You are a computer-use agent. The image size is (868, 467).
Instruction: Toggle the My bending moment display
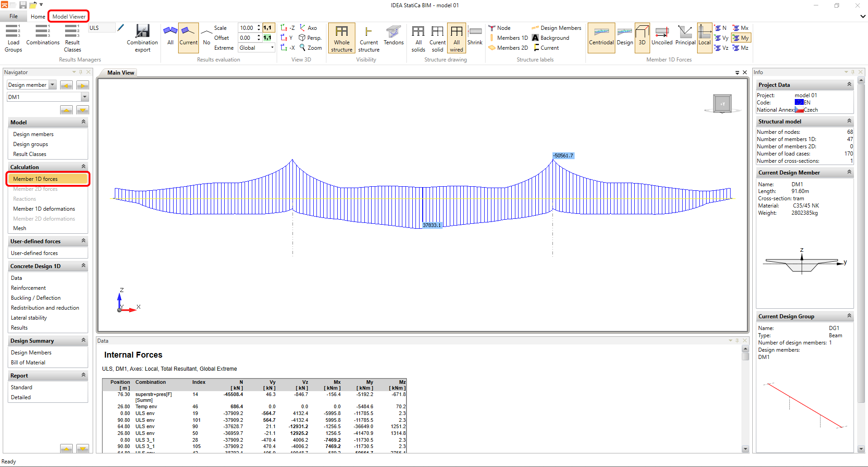click(741, 38)
